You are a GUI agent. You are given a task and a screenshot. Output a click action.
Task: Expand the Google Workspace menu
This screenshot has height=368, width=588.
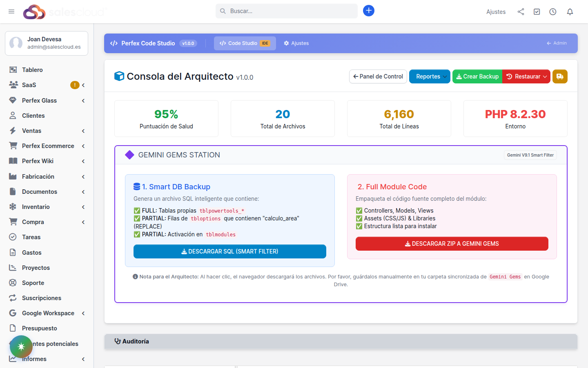coord(48,313)
